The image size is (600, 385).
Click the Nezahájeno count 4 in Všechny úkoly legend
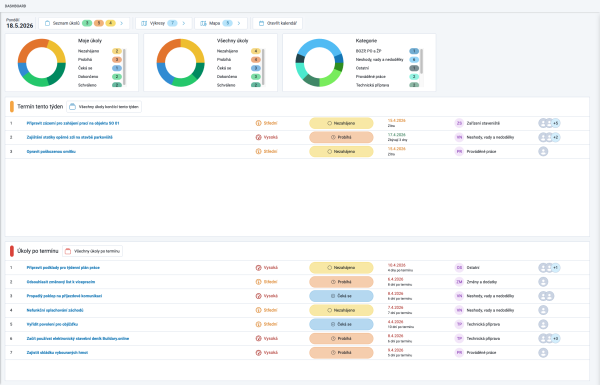tap(256, 51)
